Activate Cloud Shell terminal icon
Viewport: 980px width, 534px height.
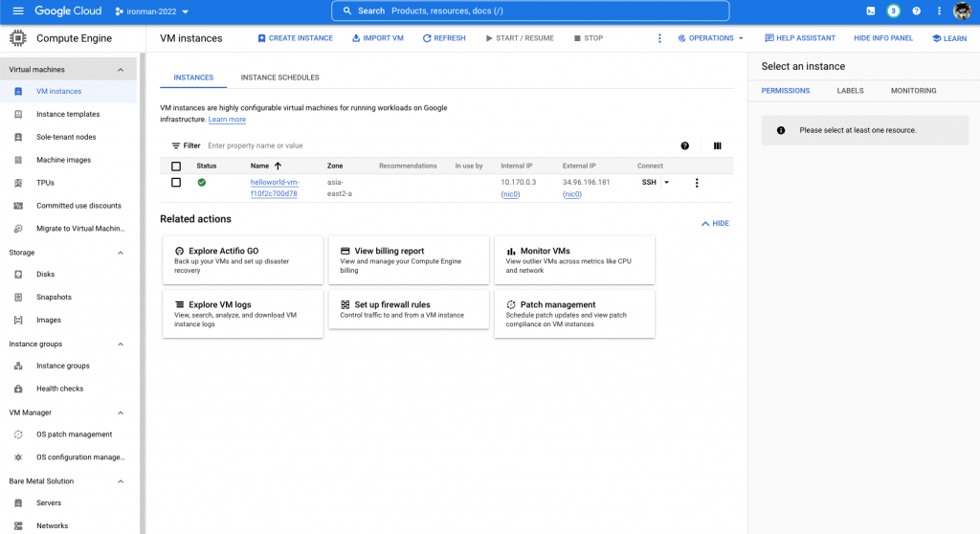871,11
